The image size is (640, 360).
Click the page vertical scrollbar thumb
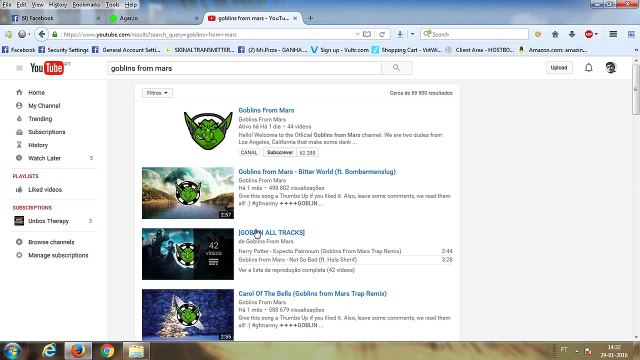(636, 89)
